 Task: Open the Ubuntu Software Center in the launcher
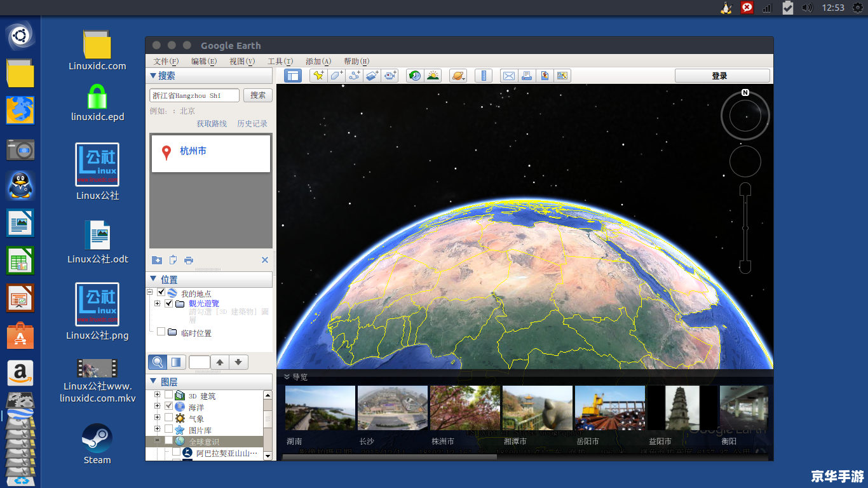[20, 335]
